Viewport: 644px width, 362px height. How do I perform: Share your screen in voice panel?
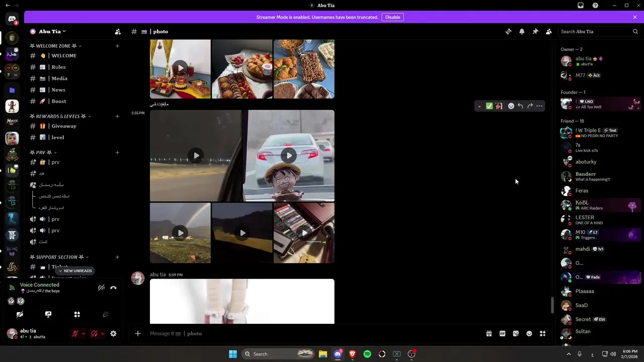click(48, 314)
